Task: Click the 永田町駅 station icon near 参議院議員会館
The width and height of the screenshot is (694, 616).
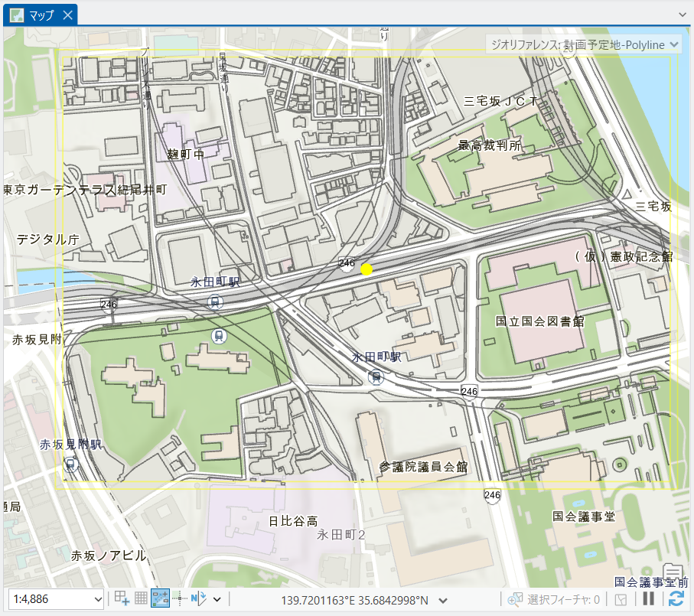Action: (375, 376)
